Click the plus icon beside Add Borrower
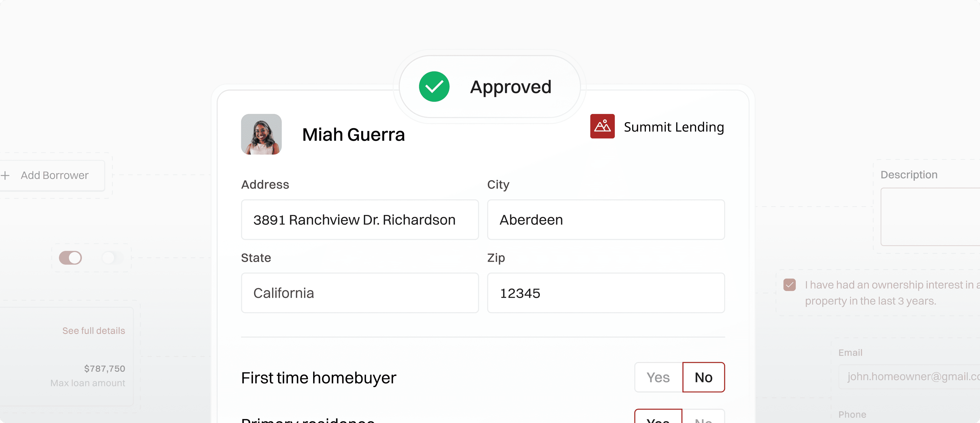Viewport: 980px width, 423px height. tap(5, 176)
